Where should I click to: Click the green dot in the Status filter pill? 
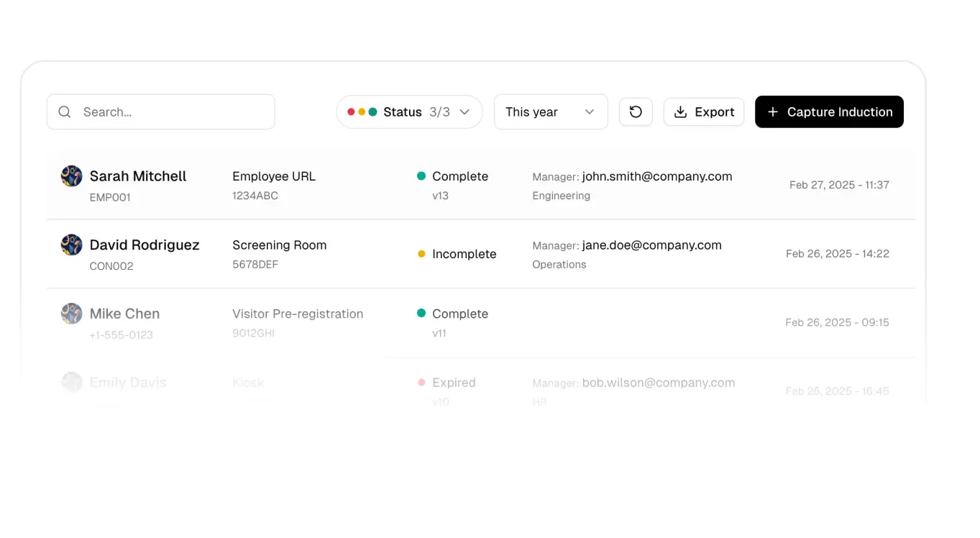(372, 111)
